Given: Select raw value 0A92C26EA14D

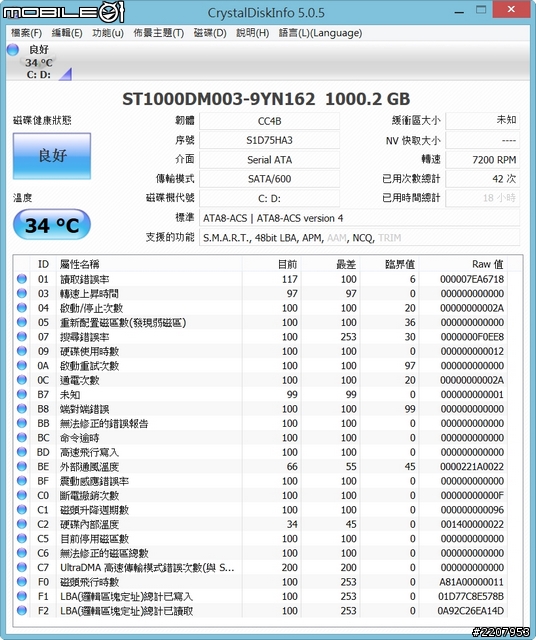Looking at the screenshot, I should pyautogui.click(x=471, y=611).
